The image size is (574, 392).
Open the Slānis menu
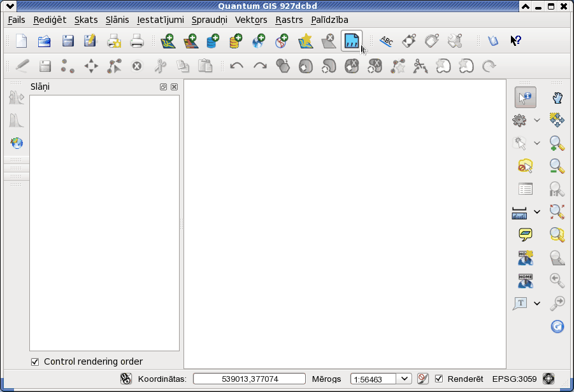pos(117,20)
